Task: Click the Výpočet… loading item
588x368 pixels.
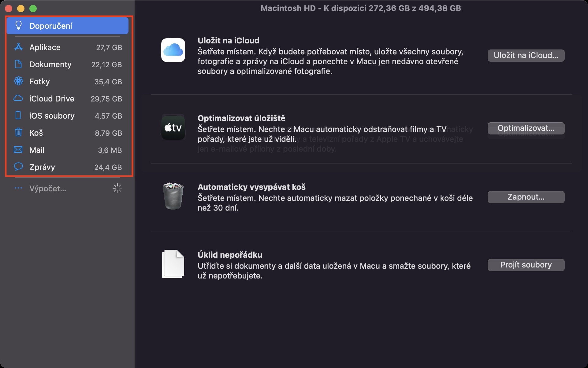Action: pos(48,189)
